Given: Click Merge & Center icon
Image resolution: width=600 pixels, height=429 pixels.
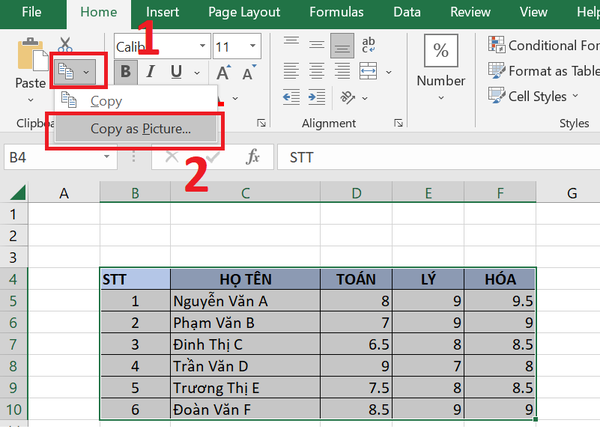Looking at the screenshot, I should coord(368,71).
